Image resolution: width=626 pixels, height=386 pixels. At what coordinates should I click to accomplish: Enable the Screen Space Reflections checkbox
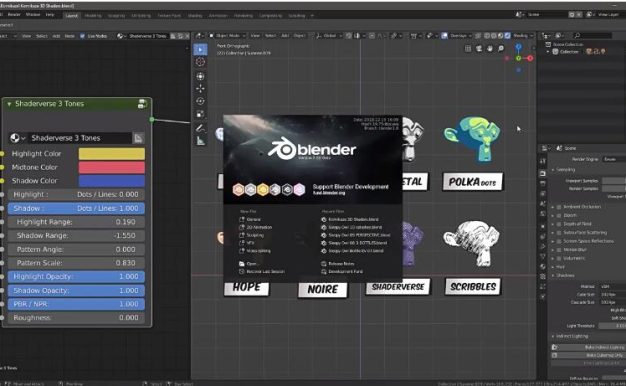pyautogui.click(x=559, y=241)
